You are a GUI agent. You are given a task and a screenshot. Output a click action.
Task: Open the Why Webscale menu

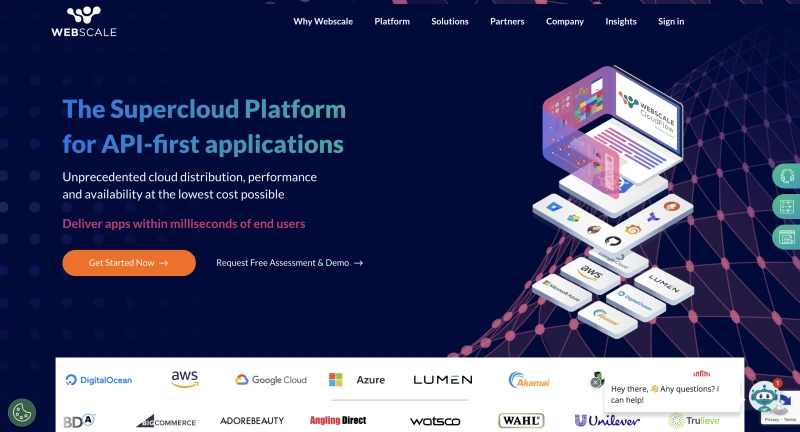[x=323, y=21]
